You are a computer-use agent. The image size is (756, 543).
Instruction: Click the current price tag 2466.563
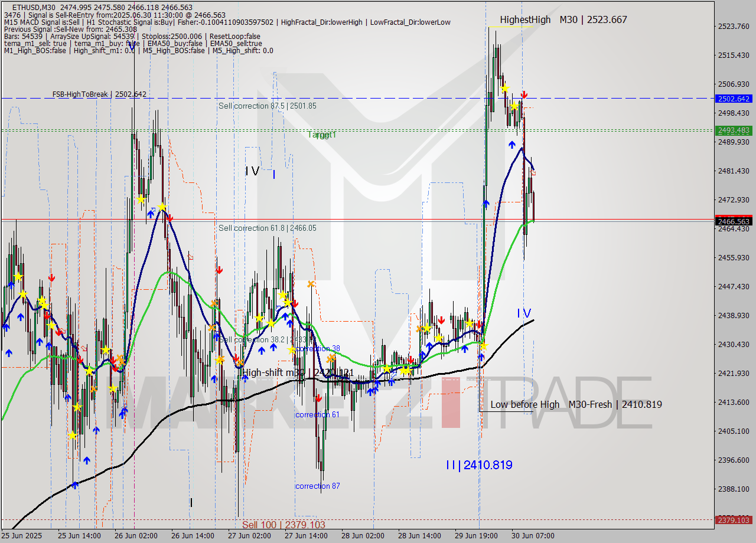coord(732,222)
